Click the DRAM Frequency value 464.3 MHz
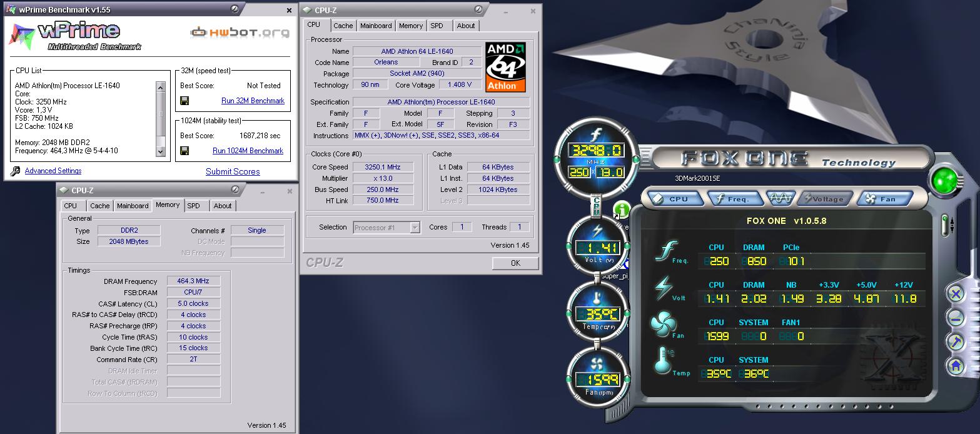This screenshot has width=980, height=434. tap(193, 281)
